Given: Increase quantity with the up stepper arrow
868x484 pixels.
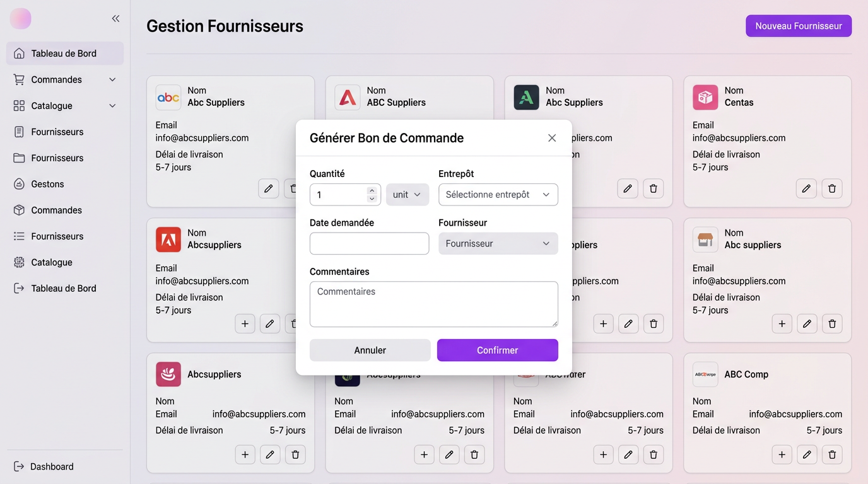Looking at the screenshot, I should (372, 190).
